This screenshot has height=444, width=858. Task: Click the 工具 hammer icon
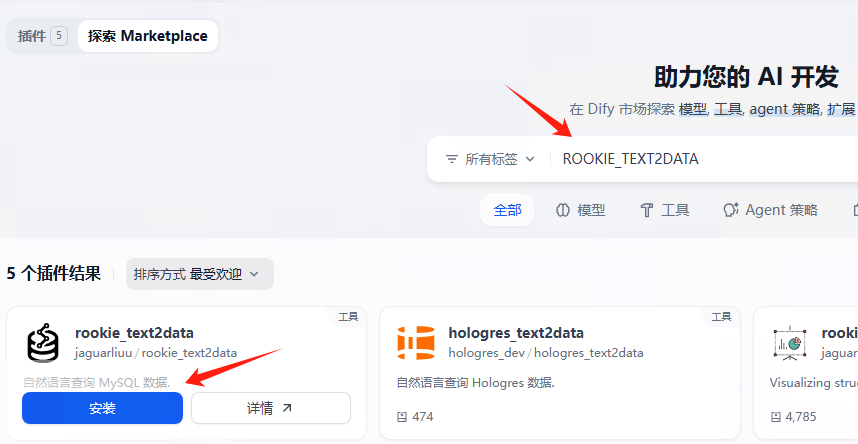click(647, 210)
